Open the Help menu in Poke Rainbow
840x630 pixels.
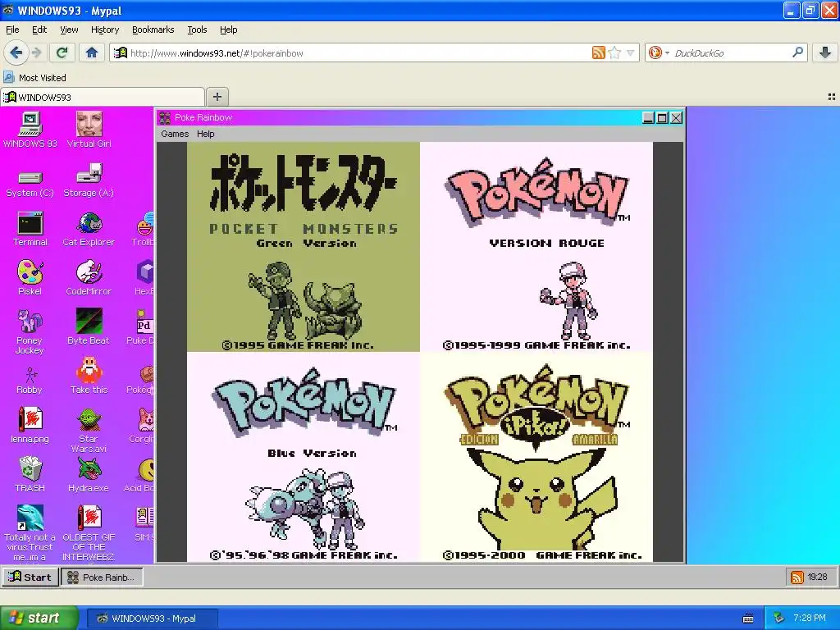(206, 134)
